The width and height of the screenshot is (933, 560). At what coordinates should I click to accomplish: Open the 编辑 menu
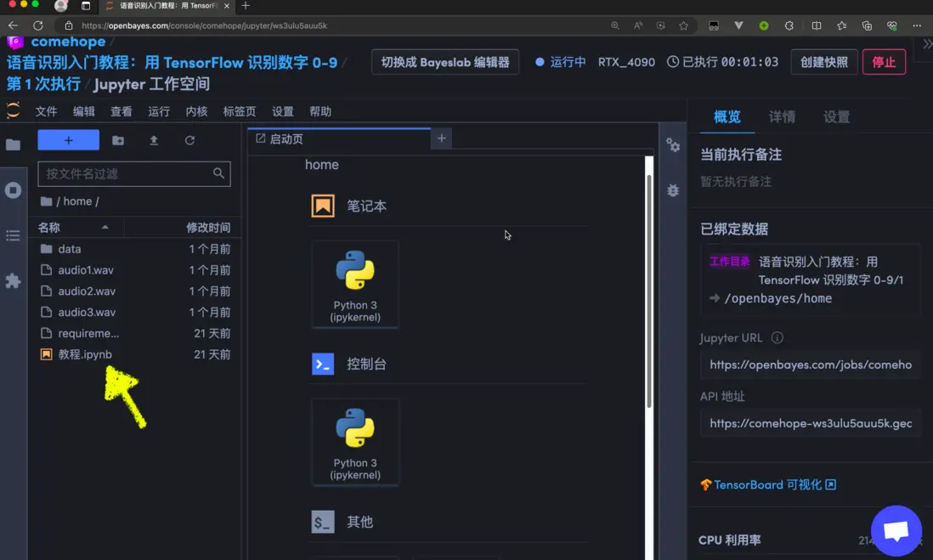[84, 111]
